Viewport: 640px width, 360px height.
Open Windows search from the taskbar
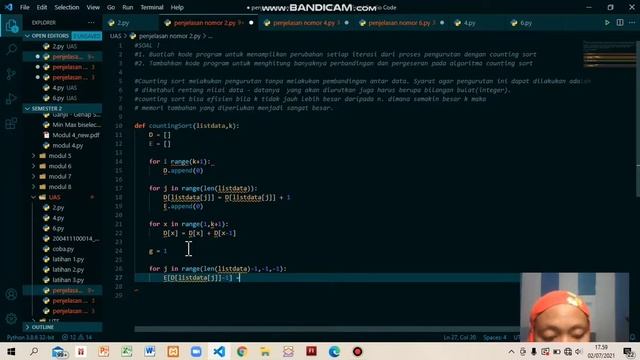point(34,351)
